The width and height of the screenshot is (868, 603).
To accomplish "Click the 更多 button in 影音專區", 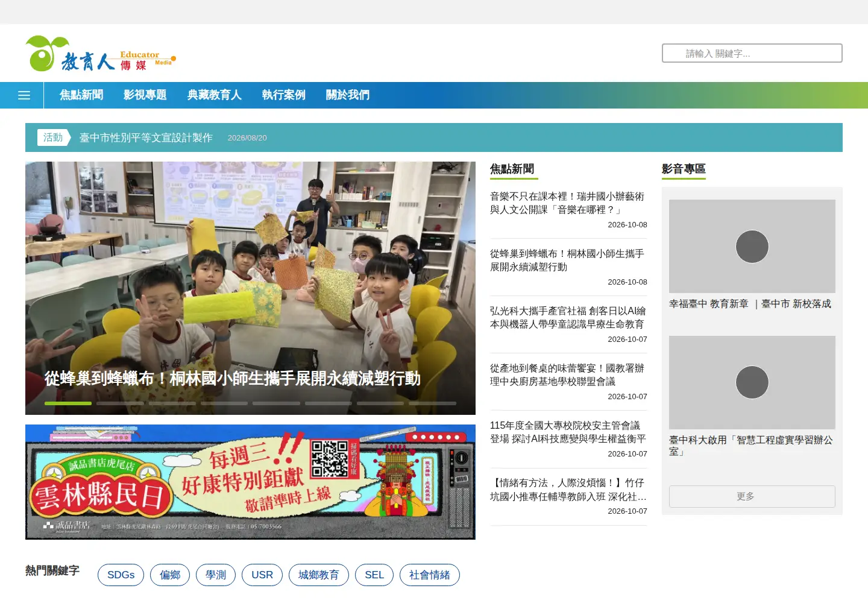I will [752, 496].
